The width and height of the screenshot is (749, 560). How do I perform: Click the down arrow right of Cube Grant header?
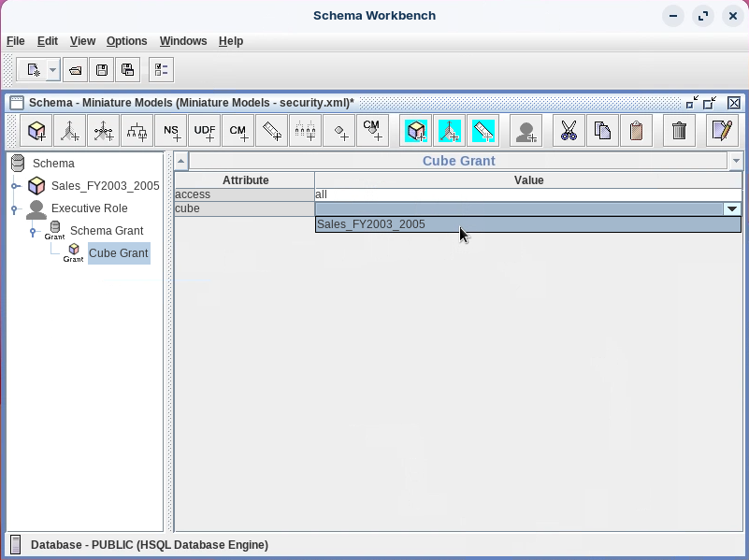[x=736, y=161]
